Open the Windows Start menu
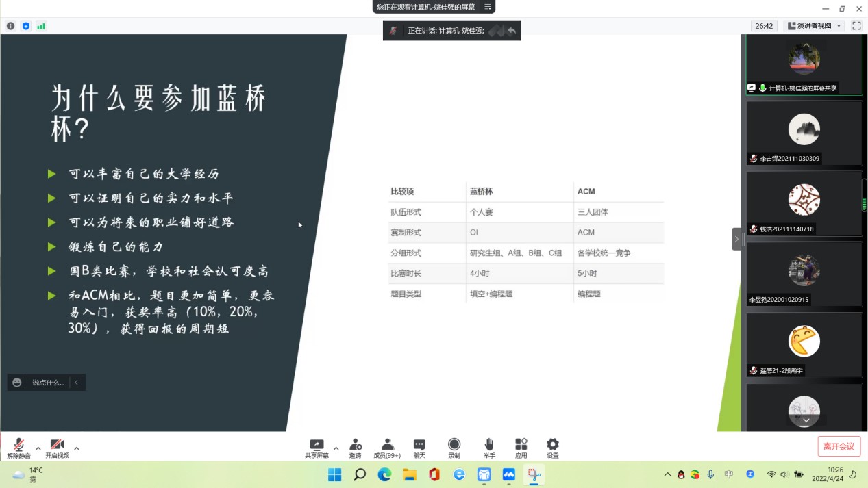868x488 pixels. pyautogui.click(x=335, y=474)
